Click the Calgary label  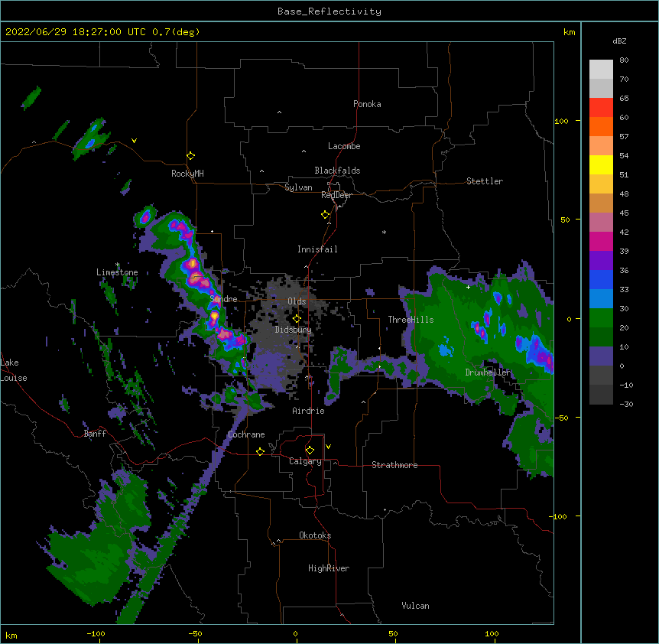(x=305, y=461)
